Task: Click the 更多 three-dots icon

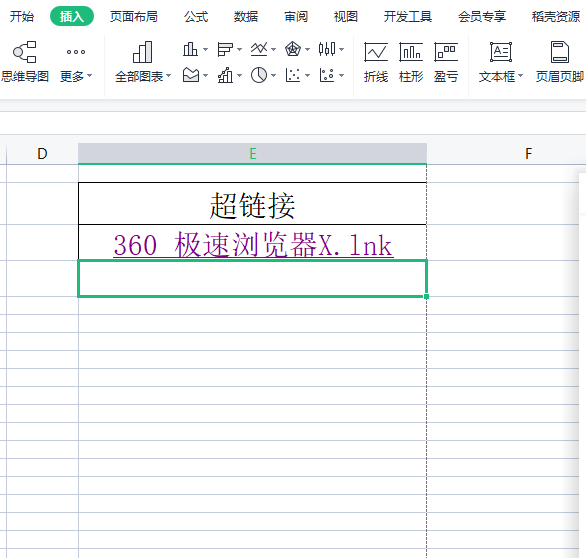Action: coord(76,52)
